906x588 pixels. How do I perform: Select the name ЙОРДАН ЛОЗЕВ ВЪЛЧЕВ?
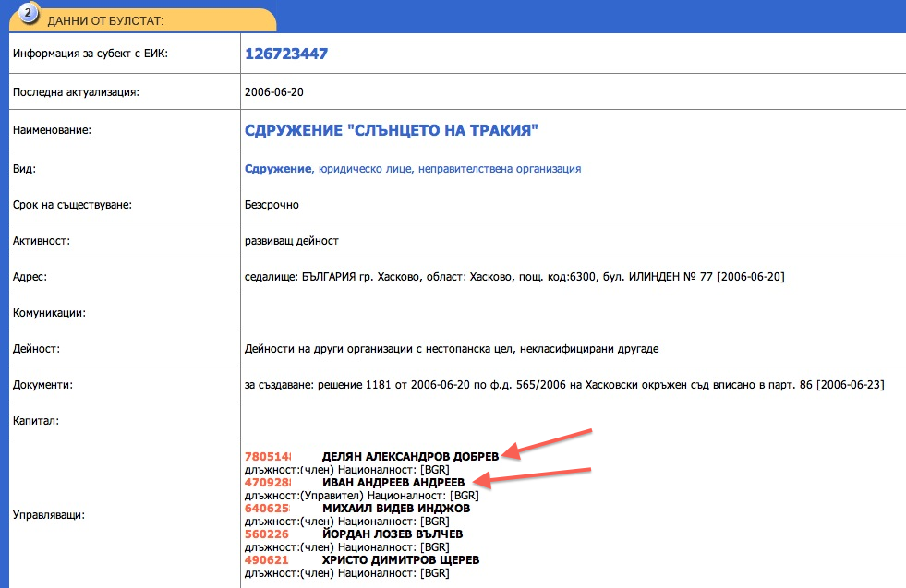point(393,534)
